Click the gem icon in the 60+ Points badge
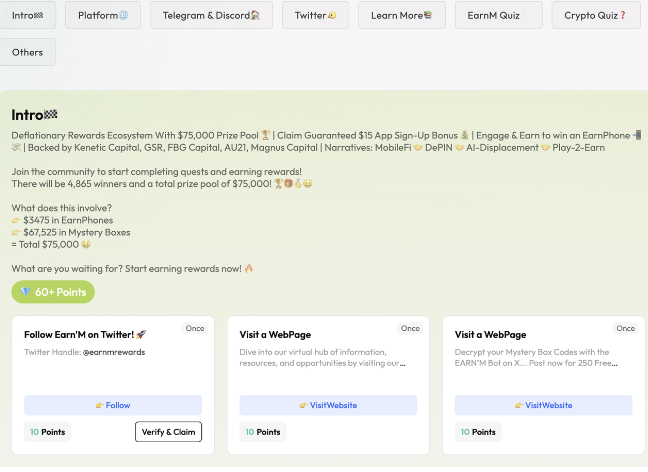This screenshot has height=472, width=648. 25,292
